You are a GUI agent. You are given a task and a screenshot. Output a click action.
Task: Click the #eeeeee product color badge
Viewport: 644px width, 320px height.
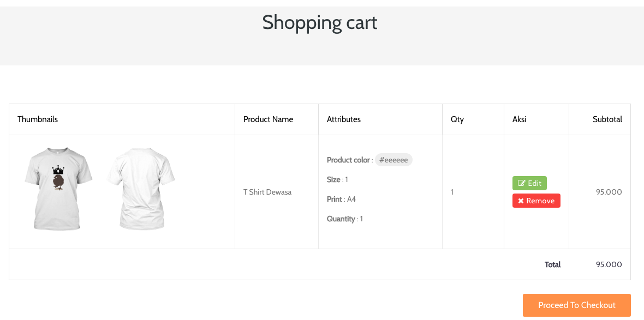click(393, 160)
